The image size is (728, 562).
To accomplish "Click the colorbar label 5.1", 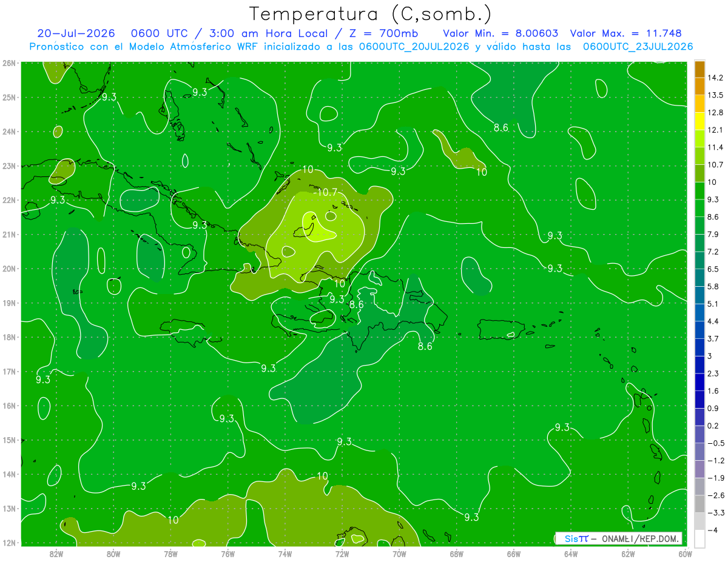I will pyautogui.click(x=713, y=304).
